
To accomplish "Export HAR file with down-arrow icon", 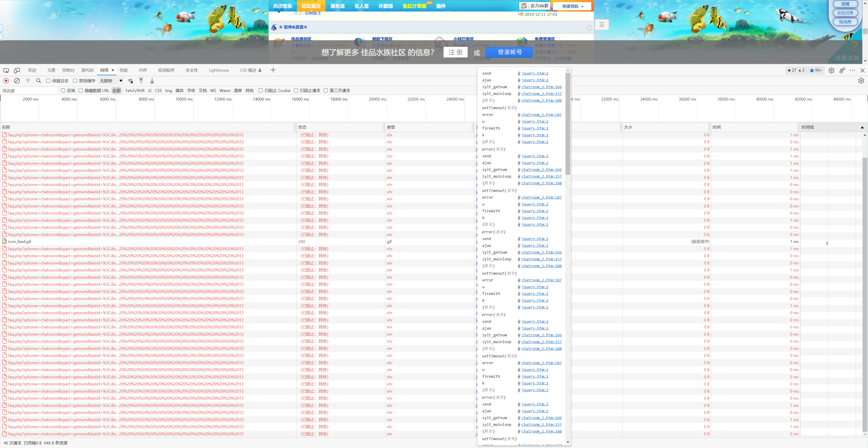I will [152, 81].
